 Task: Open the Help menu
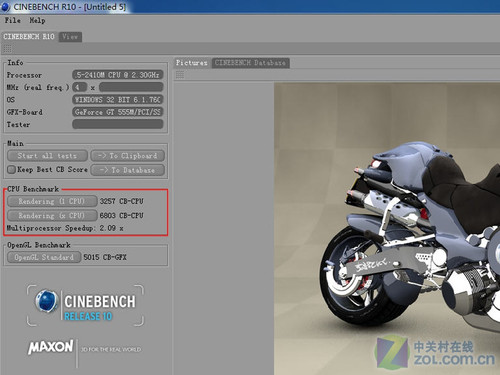point(37,20)
